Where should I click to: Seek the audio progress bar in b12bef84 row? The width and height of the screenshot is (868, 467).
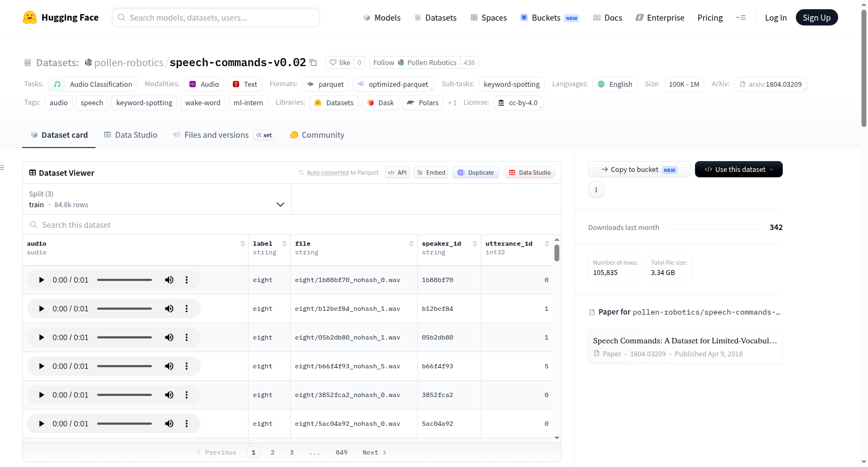pos(124,309)
